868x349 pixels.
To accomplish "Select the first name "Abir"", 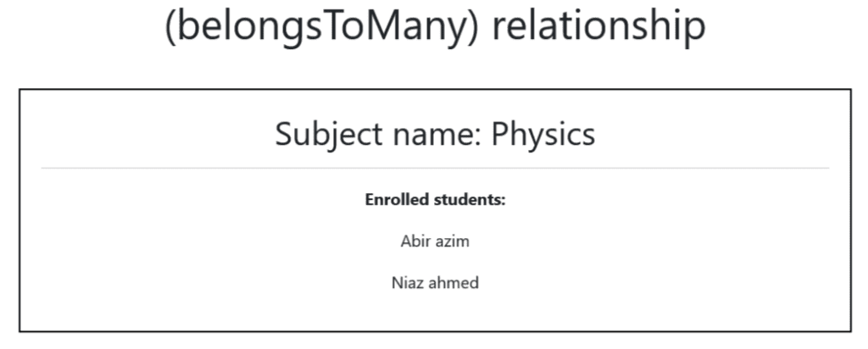I will (415, 241).
